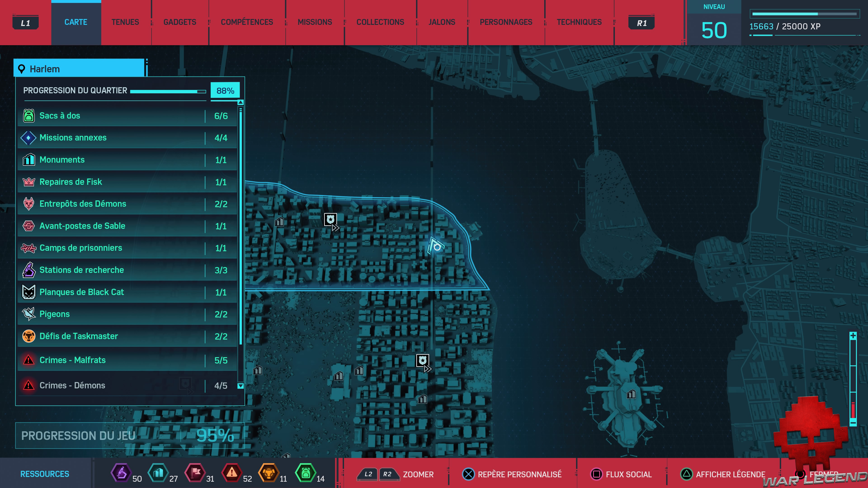
Task: Switch to the COMPÉTENCES tab
Action: point(247,22)
